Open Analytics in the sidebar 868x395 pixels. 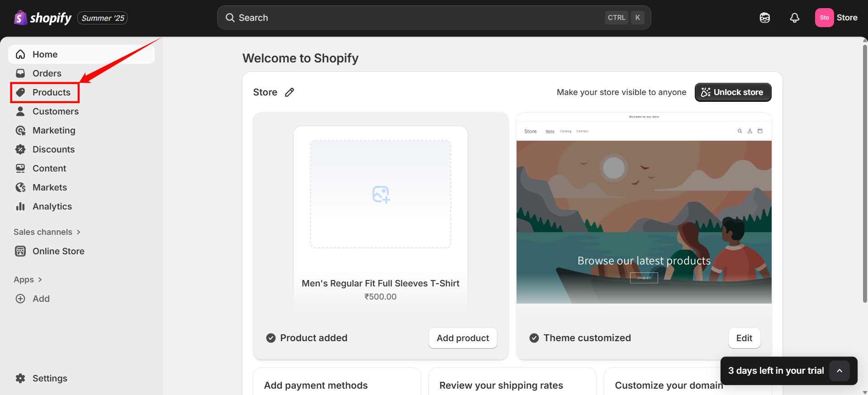pyautogui.click(x=81, y=206)
